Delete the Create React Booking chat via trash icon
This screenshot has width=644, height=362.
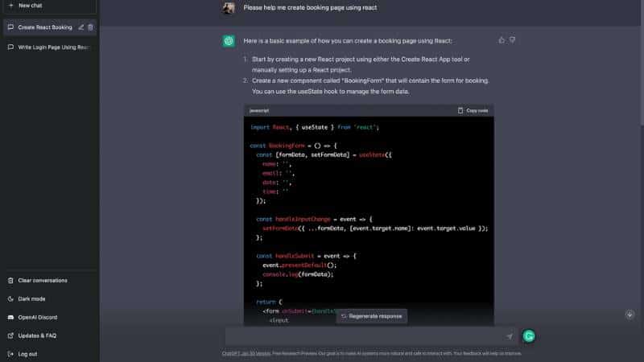click(90, 27)
